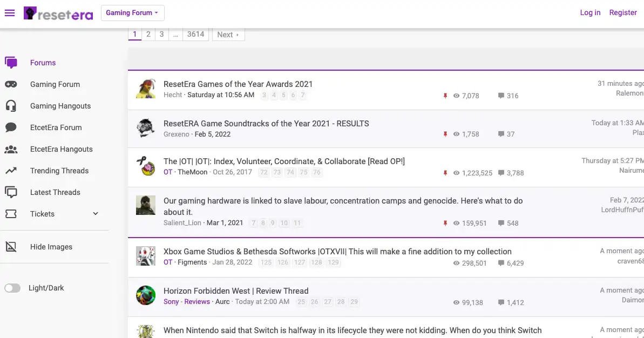644x338 pixels.
Task: Click author name Grexeno
Action: [x=176, y=134]
